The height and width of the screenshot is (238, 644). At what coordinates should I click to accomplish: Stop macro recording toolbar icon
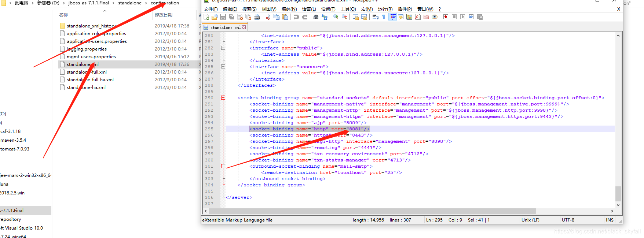(x=454, y=17)
